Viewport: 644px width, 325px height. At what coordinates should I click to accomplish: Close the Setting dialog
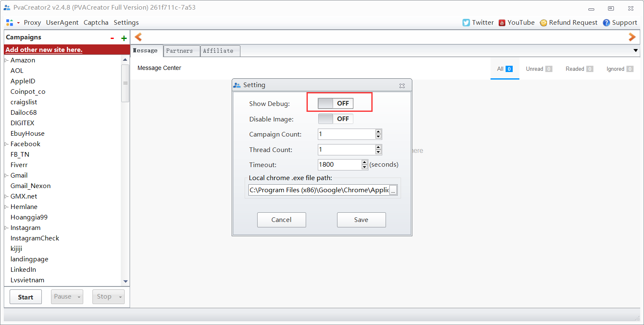402,85
